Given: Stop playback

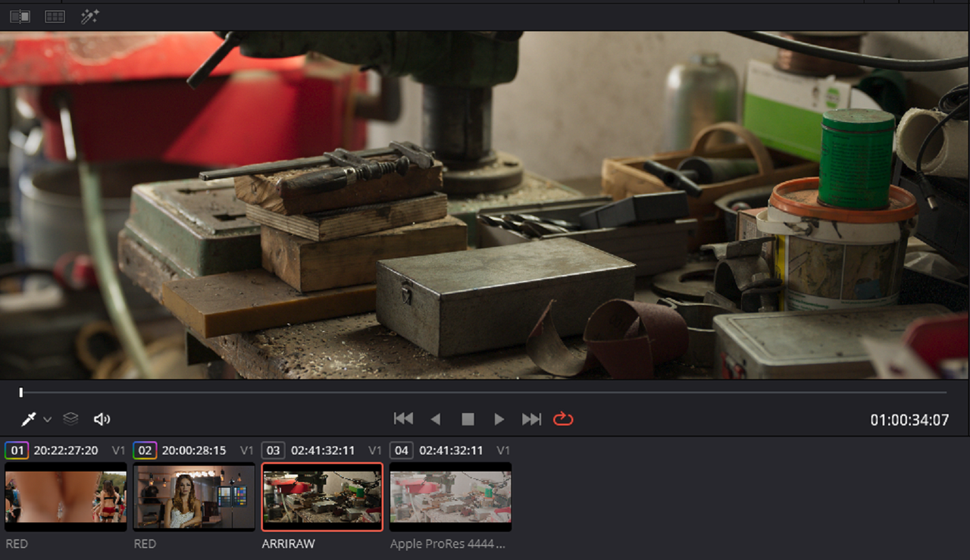Looking at the screenshot, I should coord(468,419).
